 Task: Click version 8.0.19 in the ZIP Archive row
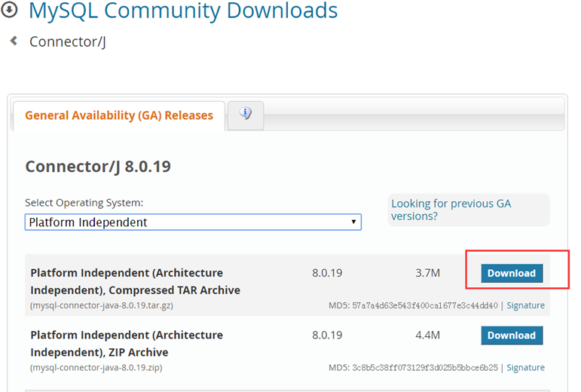coord(327,335)
